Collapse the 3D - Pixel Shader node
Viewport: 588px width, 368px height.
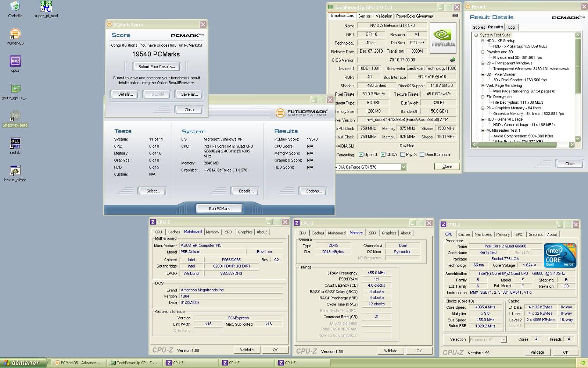point(483,75)
